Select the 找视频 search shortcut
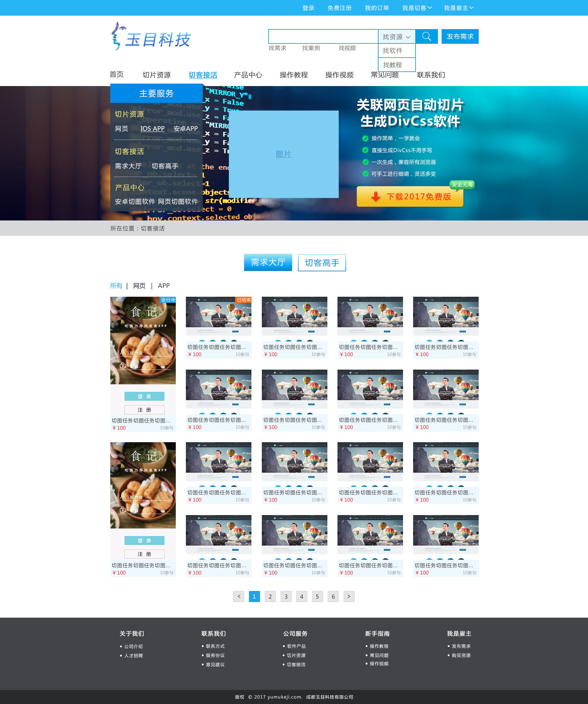This screenshot has height=704, width=588. 347,48
